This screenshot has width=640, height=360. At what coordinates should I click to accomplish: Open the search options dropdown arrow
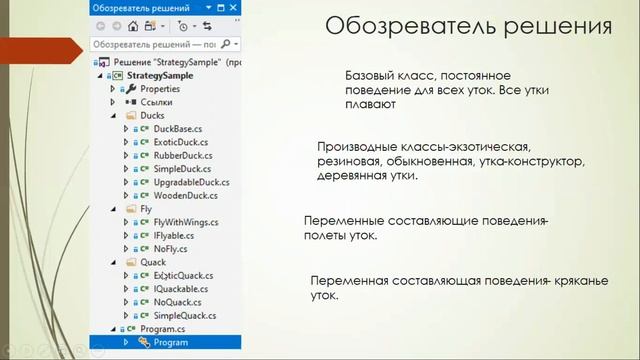[x=236, y=44]
